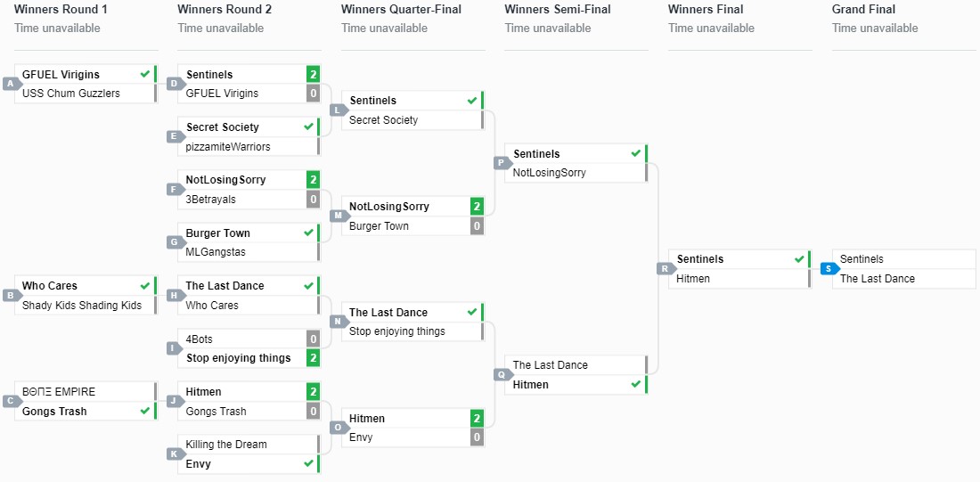Open The Last Dance in Grand Final

[x=877, y=278]
